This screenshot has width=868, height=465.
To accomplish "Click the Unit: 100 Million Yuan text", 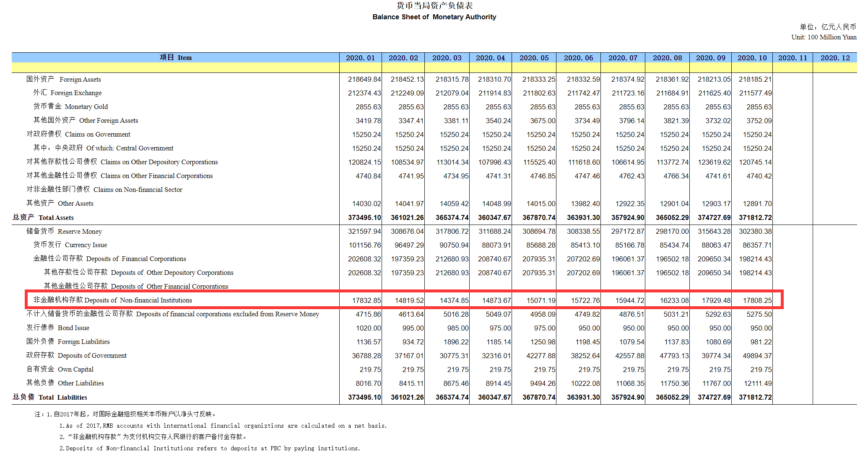I will (824, 37).
